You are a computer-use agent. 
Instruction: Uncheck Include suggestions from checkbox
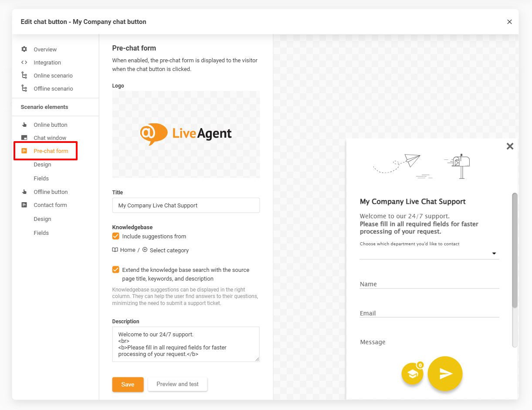coord(116,236)
